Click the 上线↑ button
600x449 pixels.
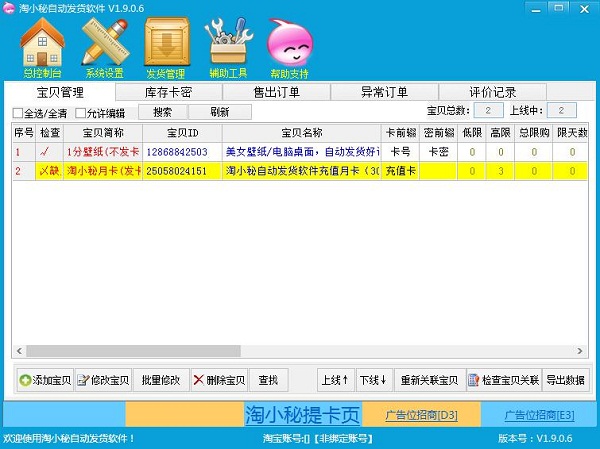[x=335, y=380]
